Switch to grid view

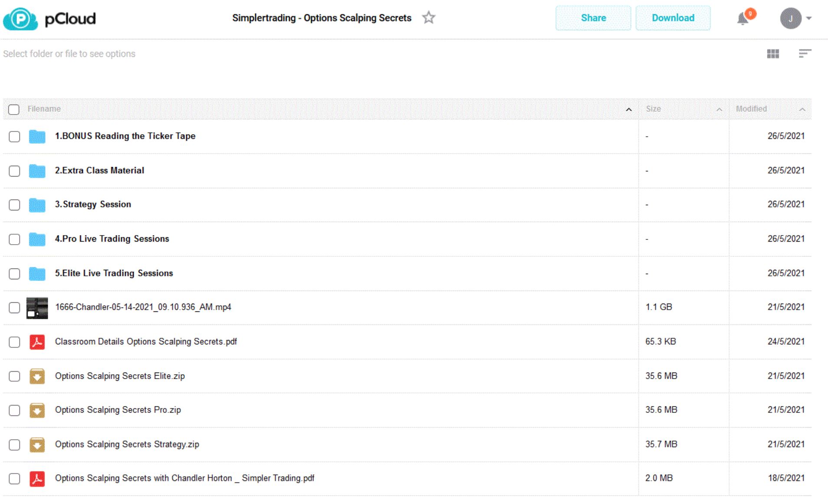773,53
